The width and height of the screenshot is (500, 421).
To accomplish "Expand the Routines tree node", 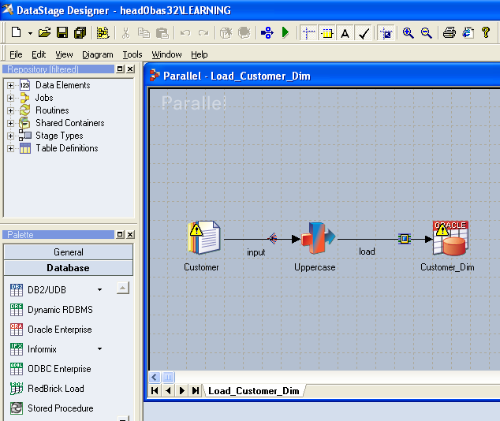I will point(10,110).
